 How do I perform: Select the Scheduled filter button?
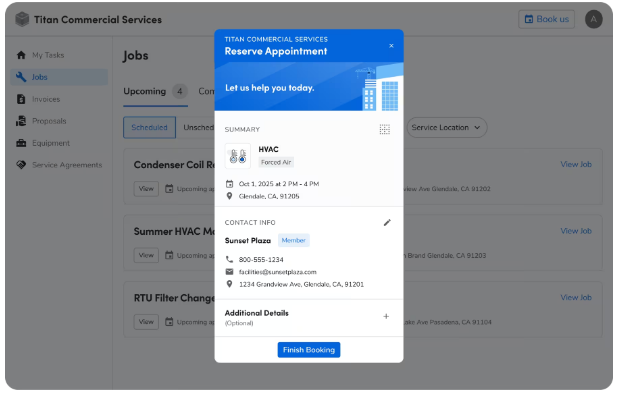[150, 127]
